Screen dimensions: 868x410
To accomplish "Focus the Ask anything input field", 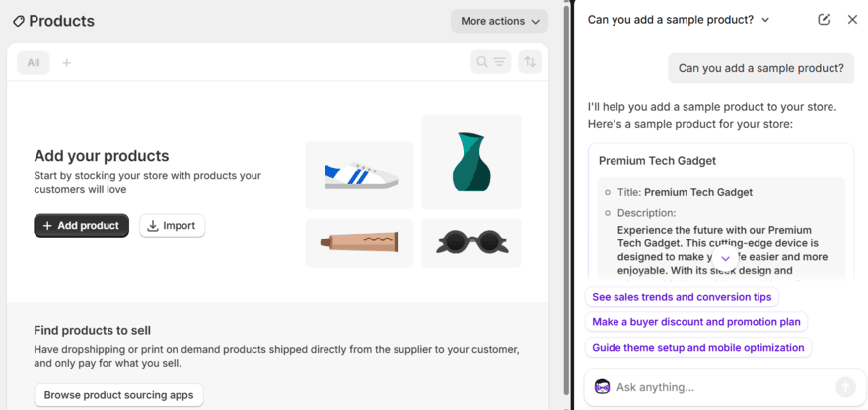I will click(x=723, y=387).
